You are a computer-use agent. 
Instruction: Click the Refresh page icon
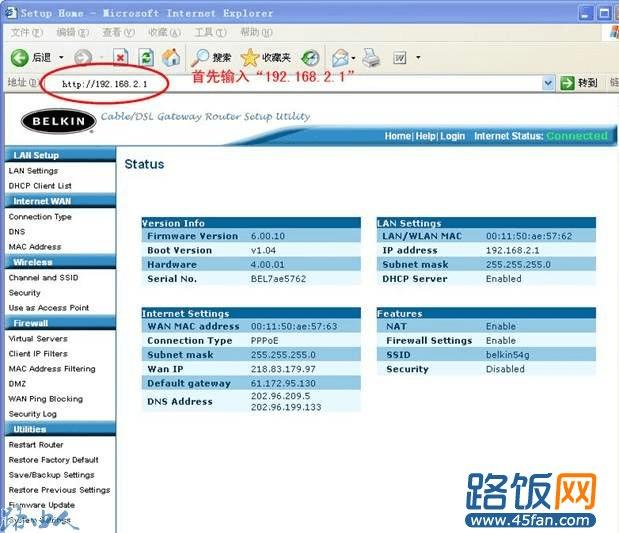point(146,58)
